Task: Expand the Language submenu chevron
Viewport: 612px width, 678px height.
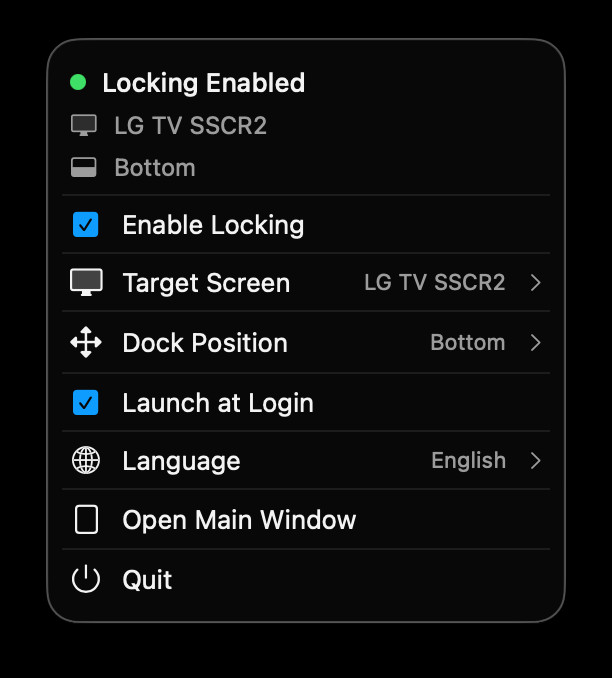Action: pyautogui.click(x=536, y=461)
